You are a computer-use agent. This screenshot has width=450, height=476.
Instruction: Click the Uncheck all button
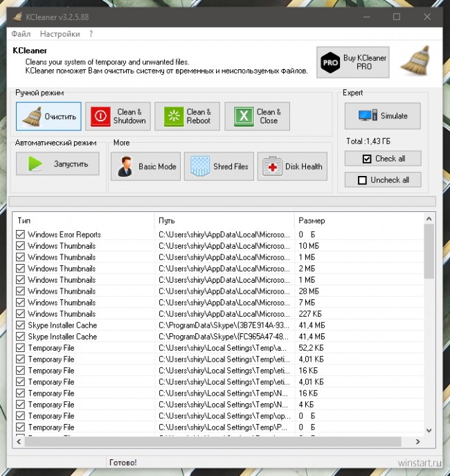tap(383, 180)
